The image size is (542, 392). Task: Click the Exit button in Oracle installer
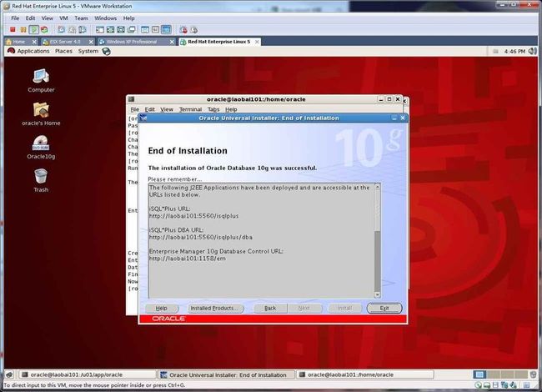point(384,308)
